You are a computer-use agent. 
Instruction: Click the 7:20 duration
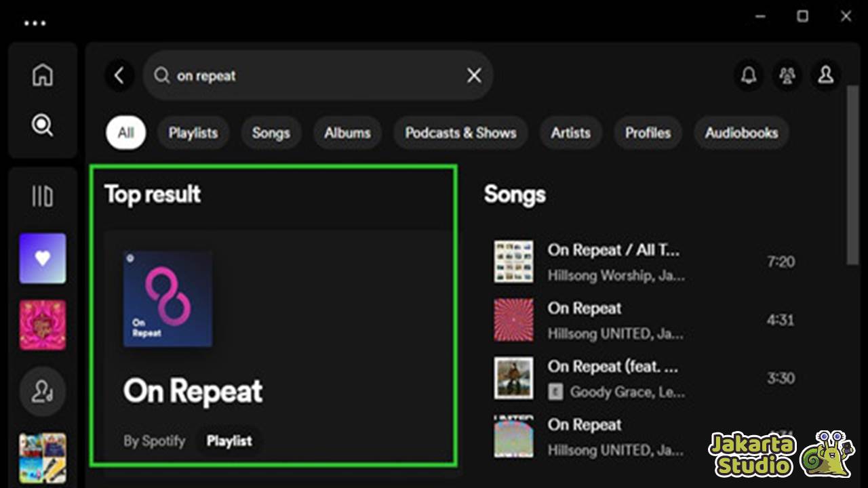coord(781,262)
